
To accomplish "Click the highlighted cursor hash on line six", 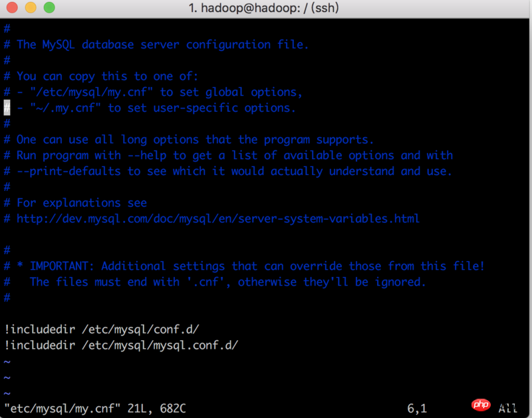I will click(7, 108).
